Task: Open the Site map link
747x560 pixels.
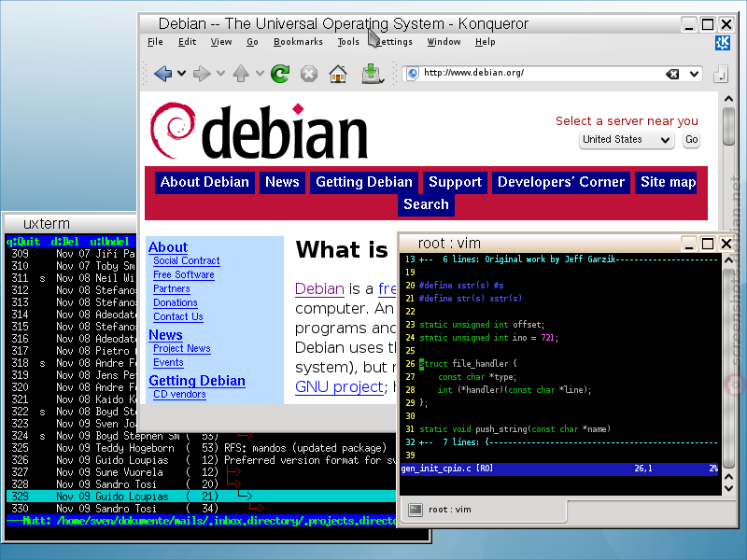Action: [666, 182]
